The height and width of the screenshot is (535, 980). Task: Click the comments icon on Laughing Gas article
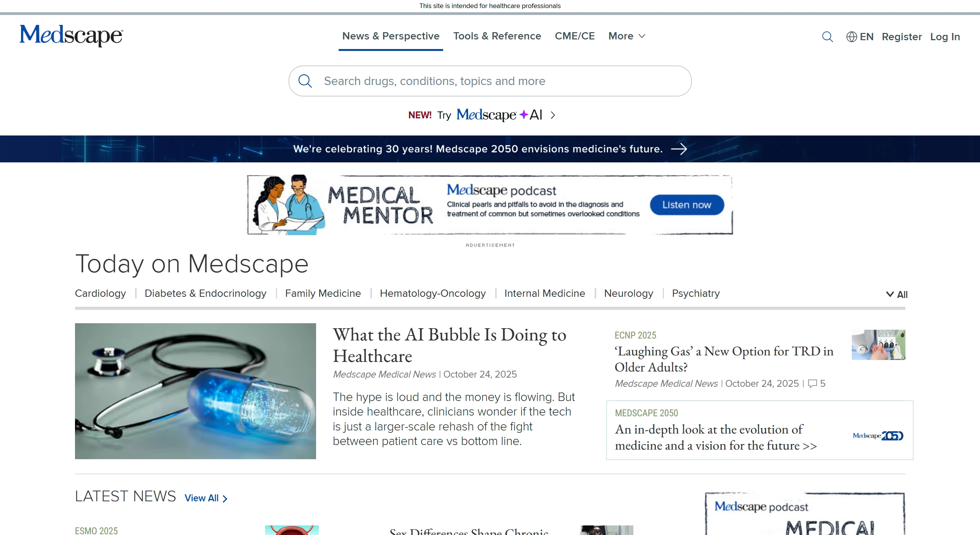[812, 383]
